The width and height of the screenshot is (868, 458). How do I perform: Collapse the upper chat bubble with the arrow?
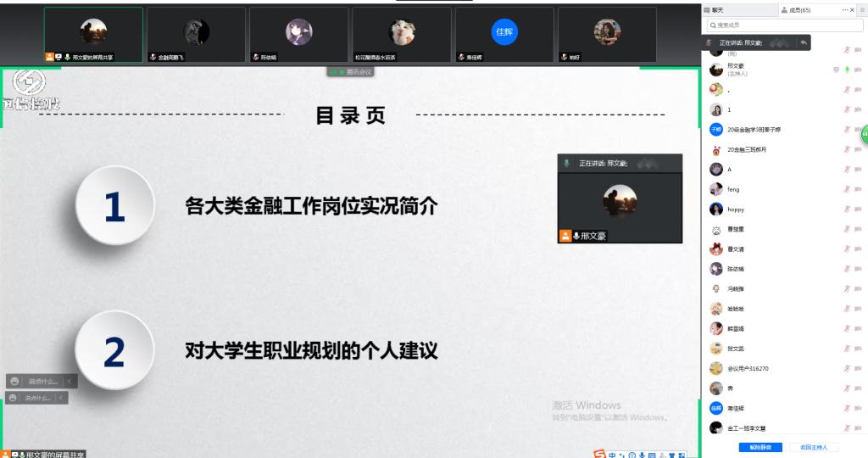pos(70,382)
